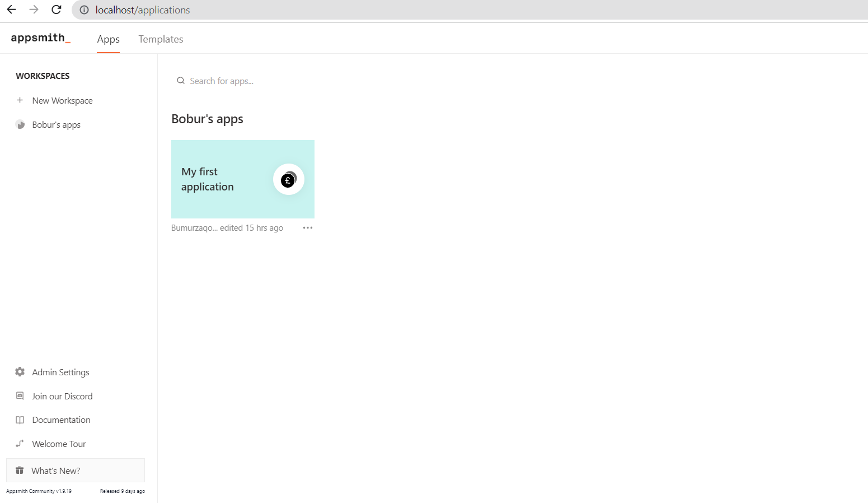The image size is (868, 503).
Task: Click the browser forward arrow
Action: 34,10
